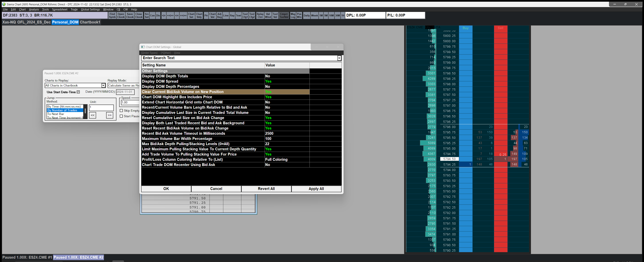The image size is (644, 262).
Task: Click the Apply All button
Action: click(x=316, y=189)
